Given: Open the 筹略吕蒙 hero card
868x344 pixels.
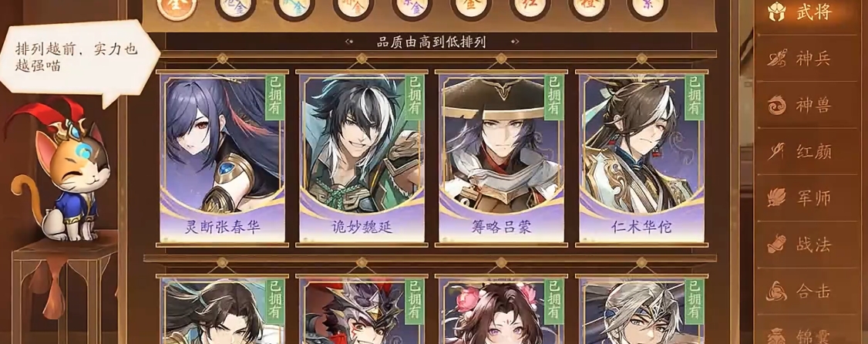Looking at the screenshot, I should coord(502,158).
